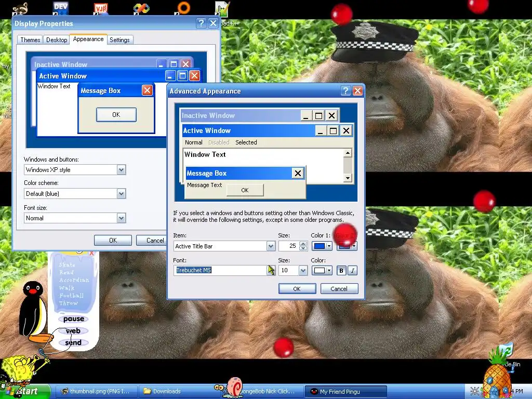
Task: Click the SpongeBob character near the Start button
Action: click(x=21, y=370)
